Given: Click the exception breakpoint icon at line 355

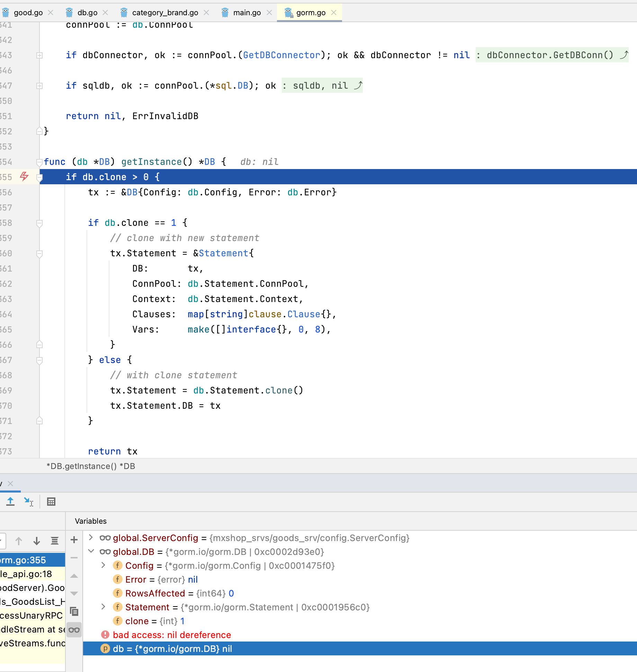Looking at the screenshot, I should [24, 176].
